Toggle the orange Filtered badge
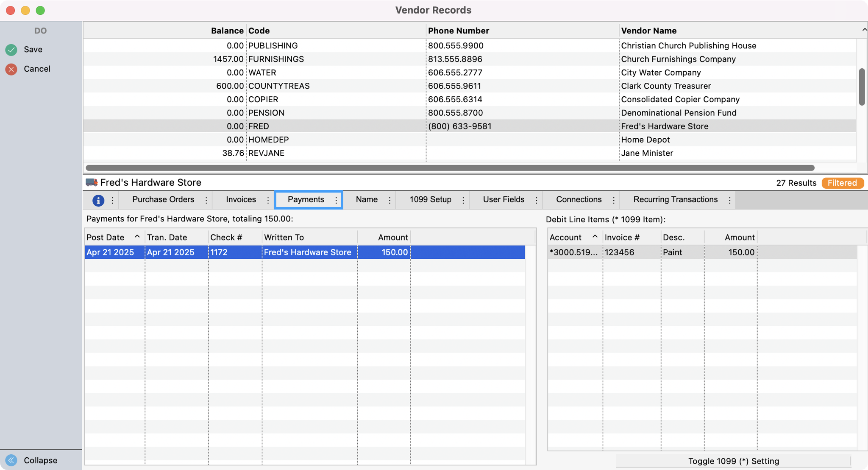868x470 pixels. point(842,183)
